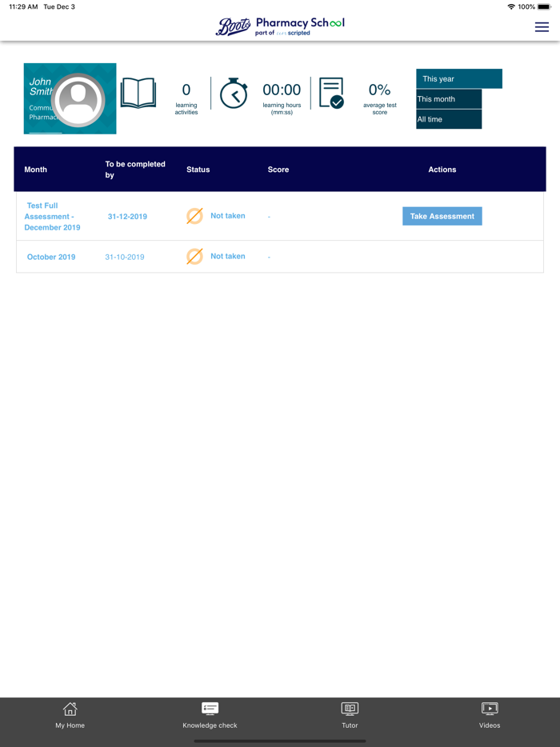The width and height of the screenshot is (560, 747).
Task: Tap the My Home label
Action: point(70,725)
